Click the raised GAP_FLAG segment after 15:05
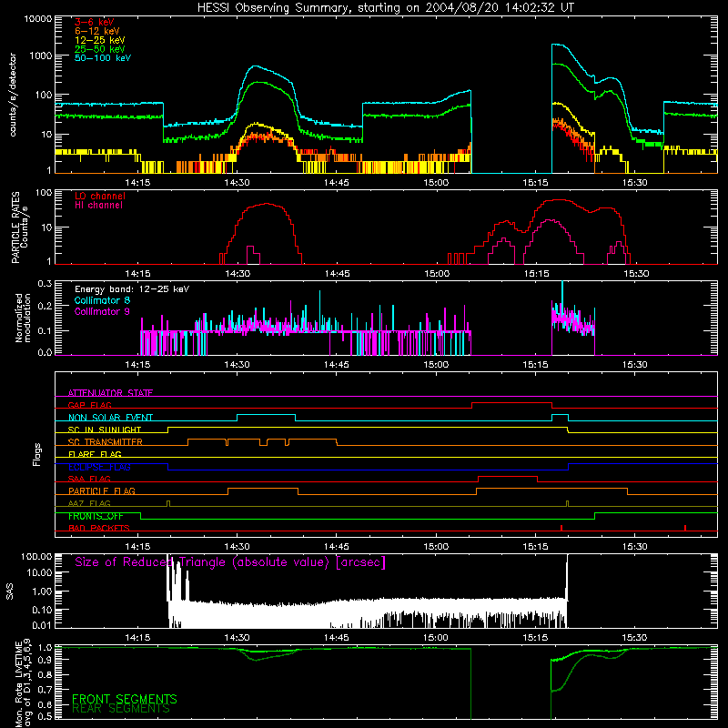Screen dimensions: 728x728 click(x=511, y=403)
